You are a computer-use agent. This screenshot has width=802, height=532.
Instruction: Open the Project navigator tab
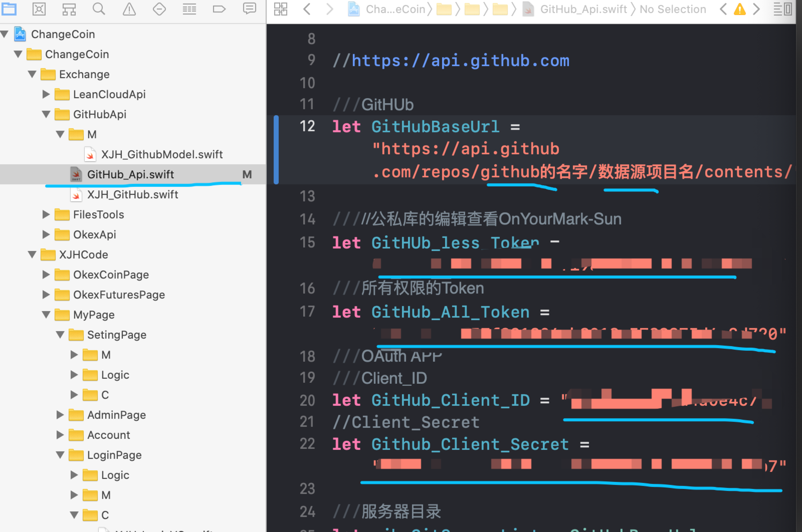(x=9, y=9)
